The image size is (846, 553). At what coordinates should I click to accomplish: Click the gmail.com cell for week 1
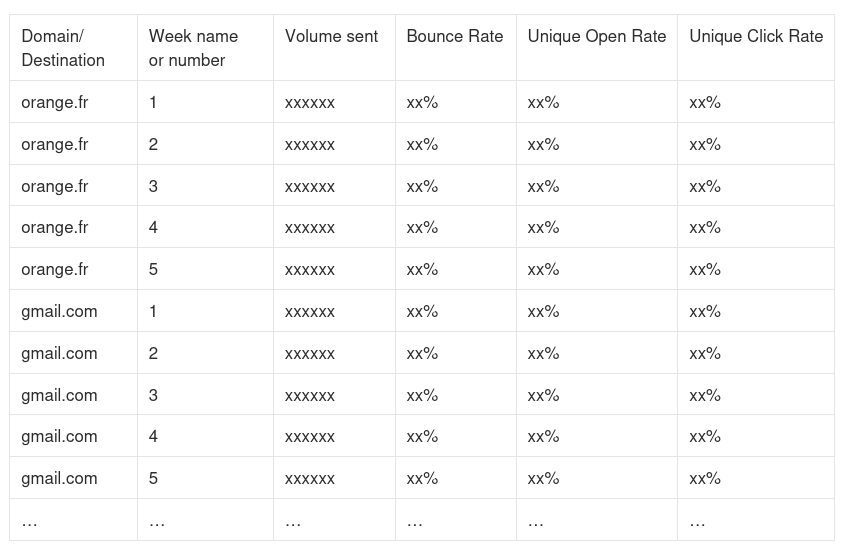(59, 311)
